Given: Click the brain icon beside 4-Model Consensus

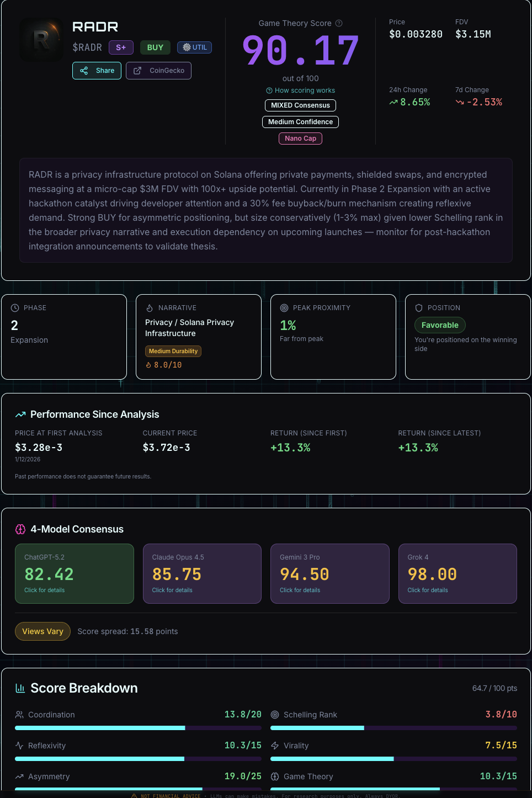Looking at the screenshot, I should (20, 529).
